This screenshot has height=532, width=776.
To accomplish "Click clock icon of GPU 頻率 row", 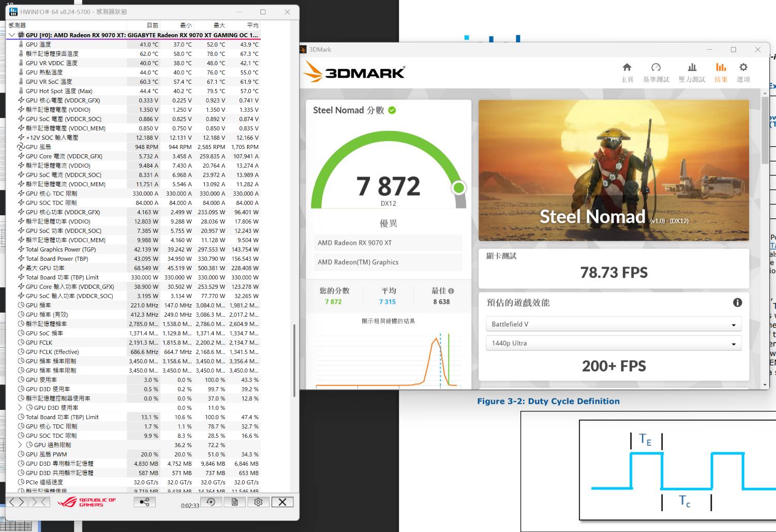I will click(21, 305).
